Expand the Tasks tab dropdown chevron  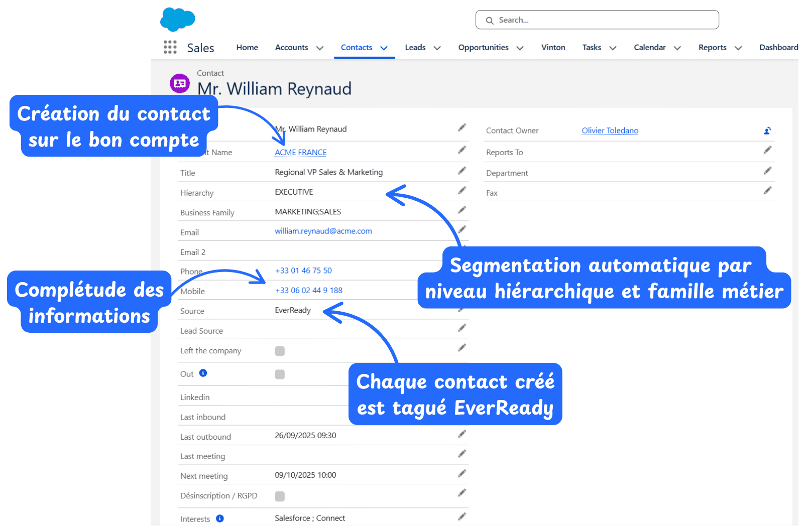pyautogui.click(x=613, y=48)
